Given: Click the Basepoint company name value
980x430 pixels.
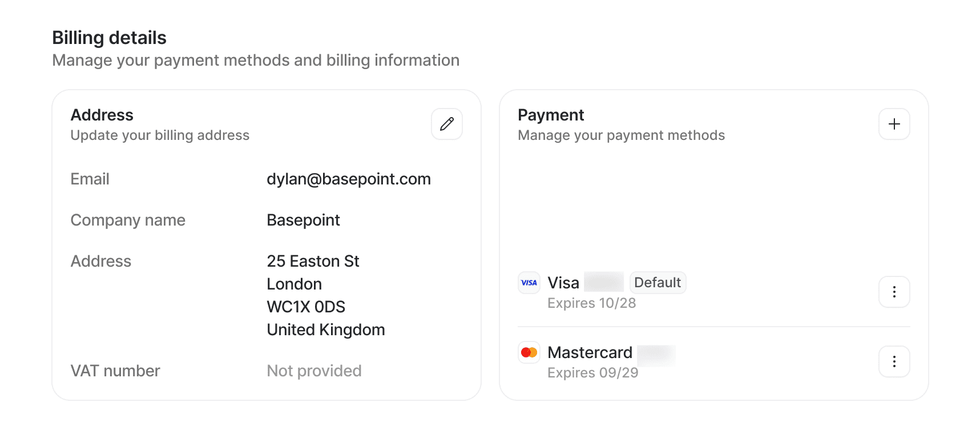Looking at the screenshot, I should (x=303, y=220).
